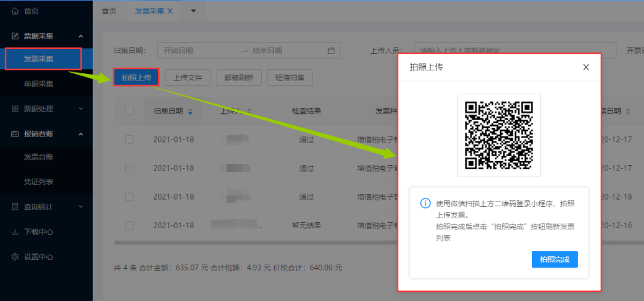Viewport: 644px width, 301px height.
Task: Click the 20-12-18 date cell
Action: pos(617,197)
